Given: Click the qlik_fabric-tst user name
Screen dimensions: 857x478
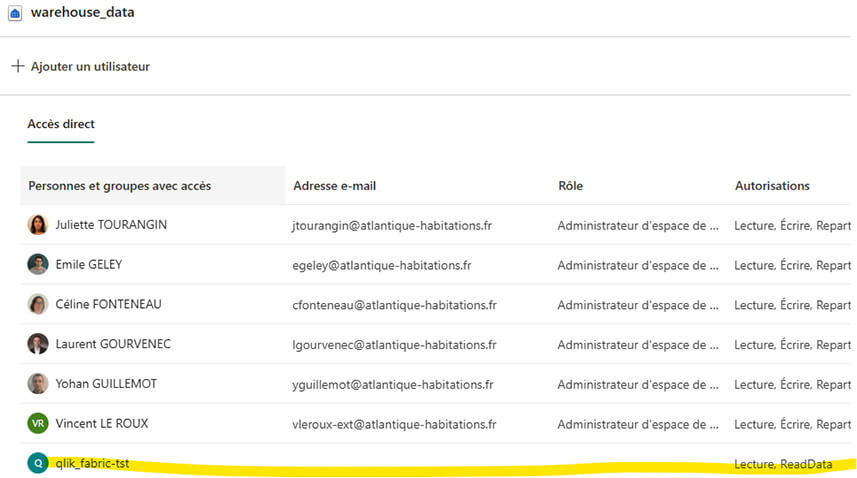Looking at the screenshot, I should click(92, 463).
